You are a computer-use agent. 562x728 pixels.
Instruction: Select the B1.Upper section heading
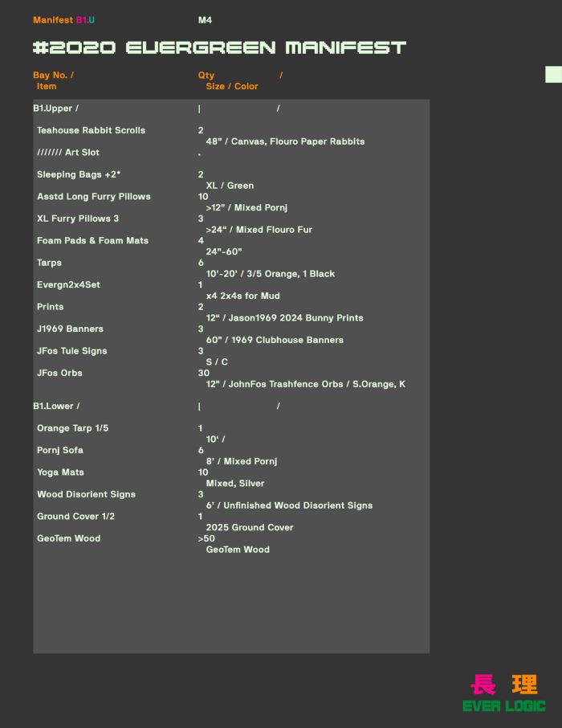pos(55,108)
